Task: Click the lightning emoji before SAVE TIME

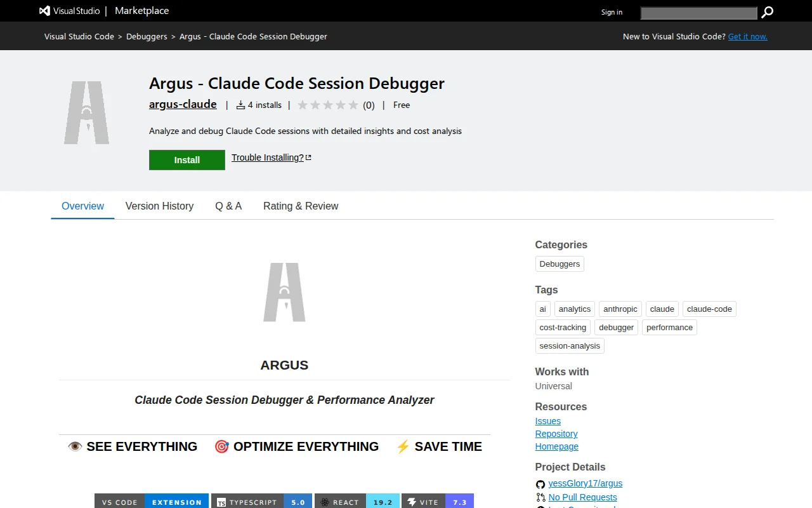Action: [x=403, y=446]
